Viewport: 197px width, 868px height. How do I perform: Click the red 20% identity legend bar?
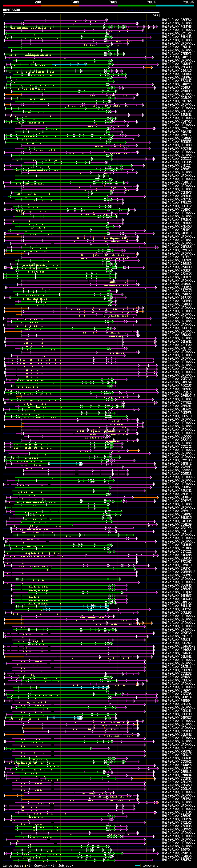click(x=22, y=6)
